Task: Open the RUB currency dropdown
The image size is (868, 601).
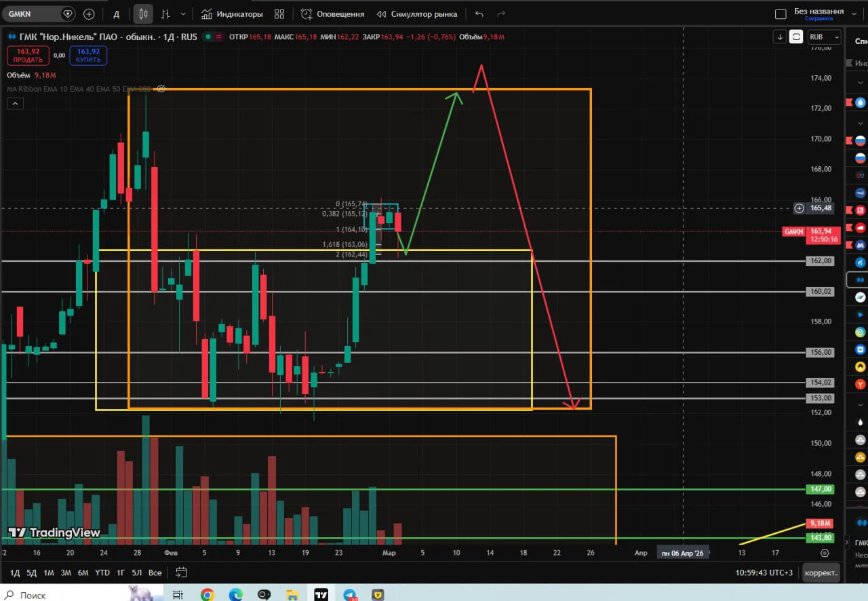Action: tap(824, 37)
